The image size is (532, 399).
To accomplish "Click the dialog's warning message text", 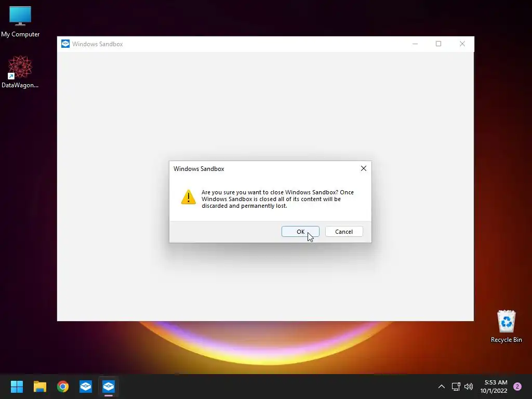I will click(277, 199).
